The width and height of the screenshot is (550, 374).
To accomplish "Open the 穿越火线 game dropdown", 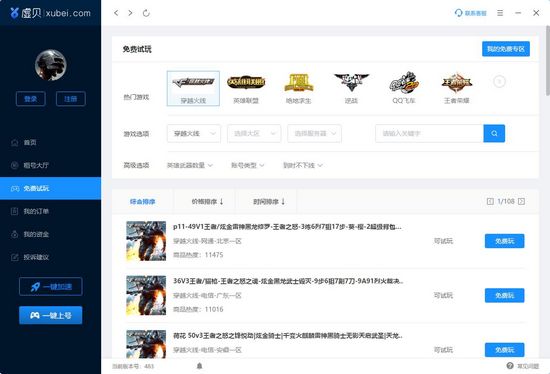I will [194, 134].
